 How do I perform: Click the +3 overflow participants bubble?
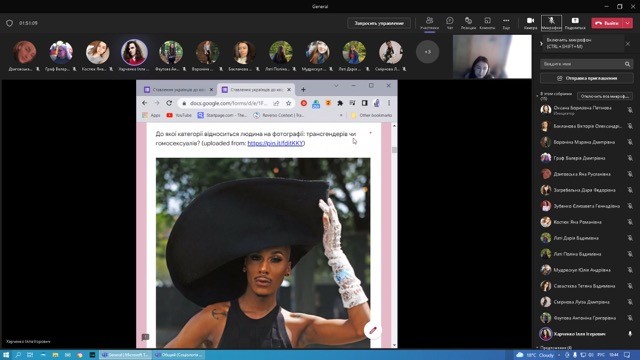tap(427, 52)
